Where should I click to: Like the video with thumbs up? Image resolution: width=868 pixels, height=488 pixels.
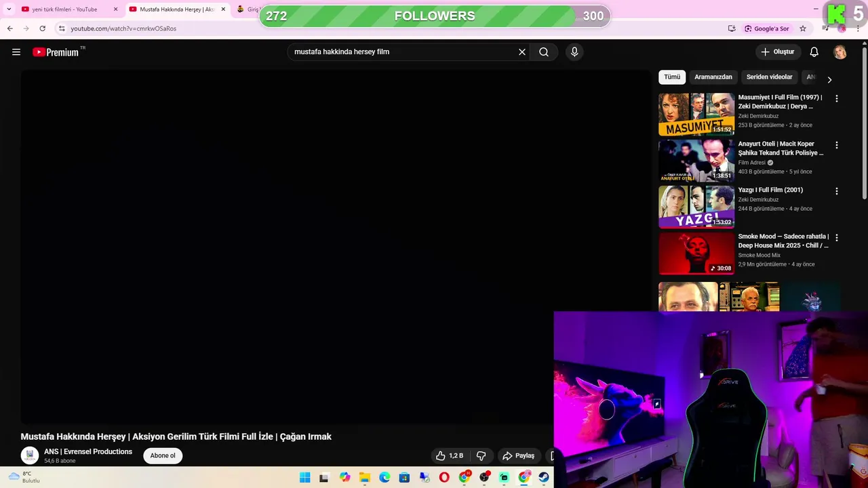coord(450,456)
